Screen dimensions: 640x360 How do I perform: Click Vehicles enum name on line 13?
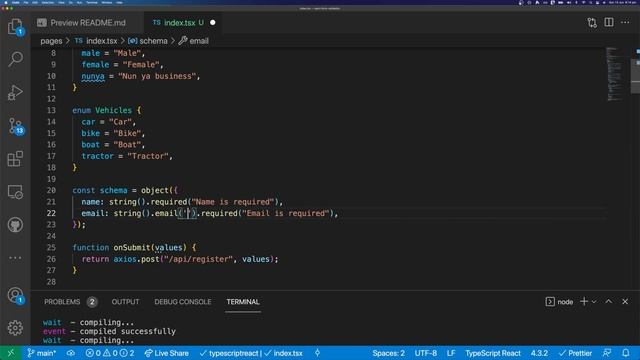pos(113,110)
